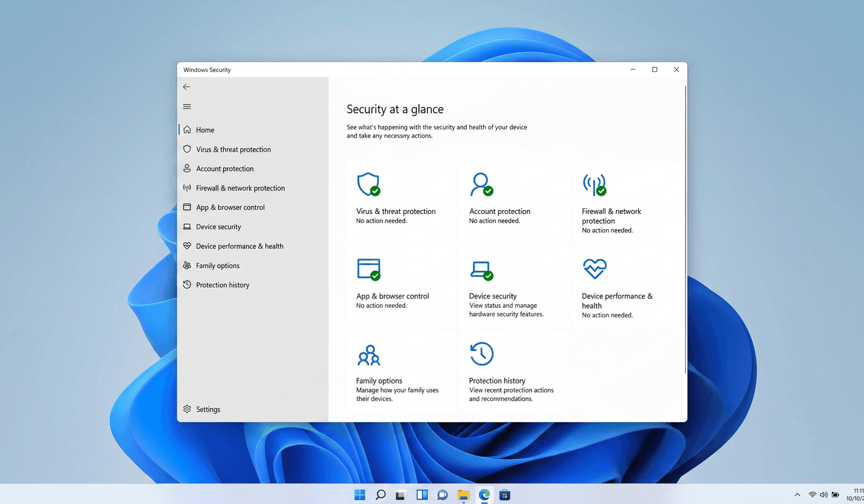The height and width of the screenshot is (504, 864).
Task: Open the Firewall & network protection antenna tile icon
Action: coord(594,185)
